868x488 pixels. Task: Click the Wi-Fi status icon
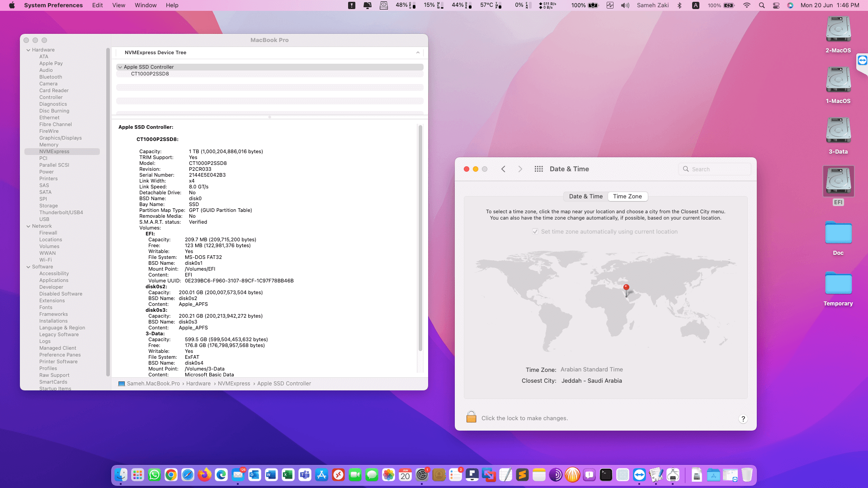(747, 5)
